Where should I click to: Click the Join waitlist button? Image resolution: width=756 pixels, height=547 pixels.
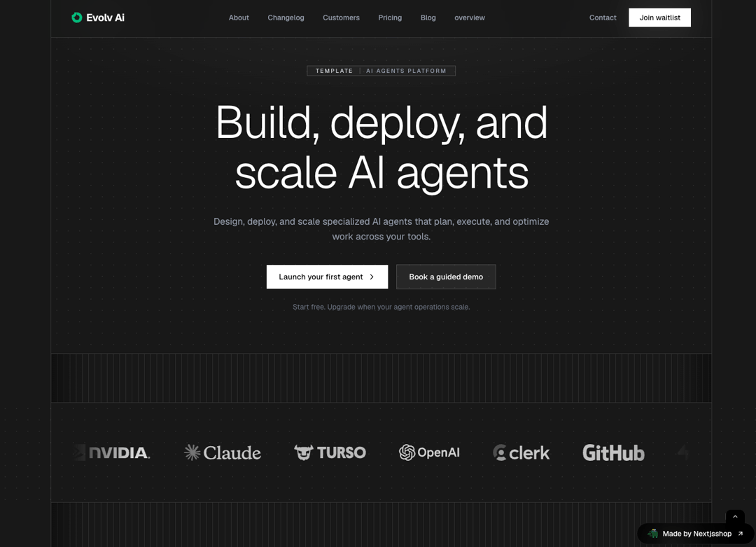659,18
